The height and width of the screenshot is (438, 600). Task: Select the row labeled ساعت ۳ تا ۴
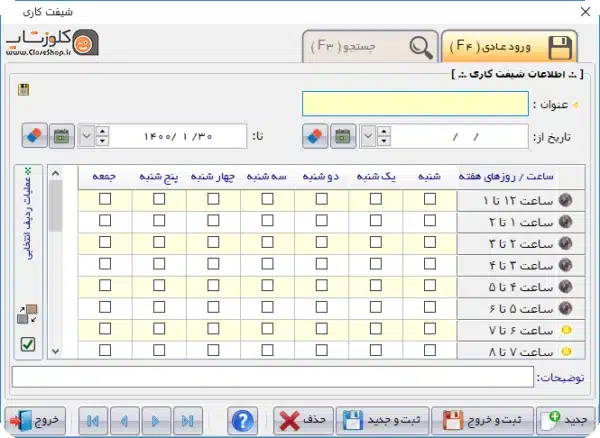pos(520,265)
